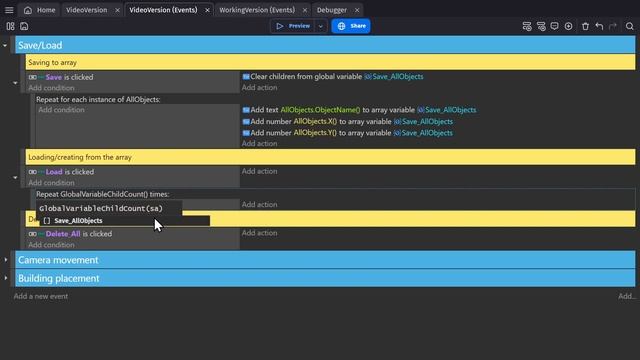640x360 pixels.
Task: Click the save project icon
Action: coord(24,26)
